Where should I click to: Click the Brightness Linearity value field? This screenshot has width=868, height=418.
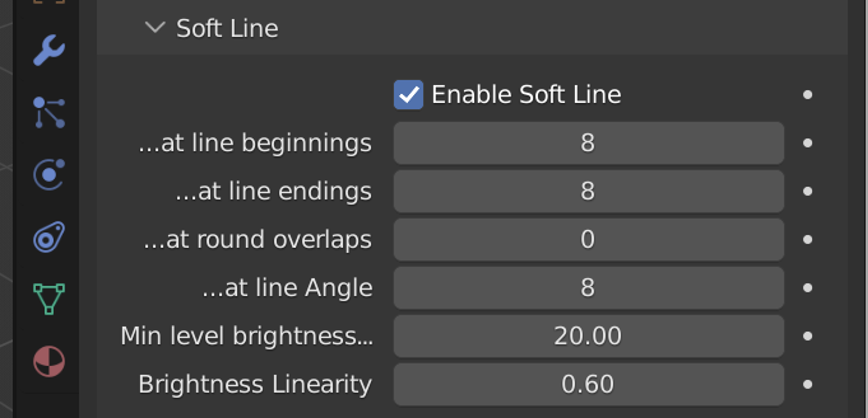coord(587,384)
